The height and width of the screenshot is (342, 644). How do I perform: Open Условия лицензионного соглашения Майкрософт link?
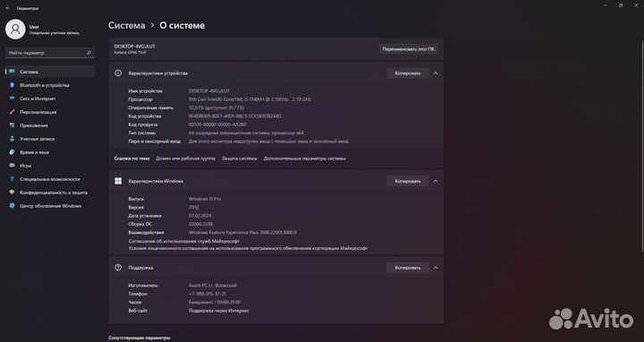tap(248, 248)
